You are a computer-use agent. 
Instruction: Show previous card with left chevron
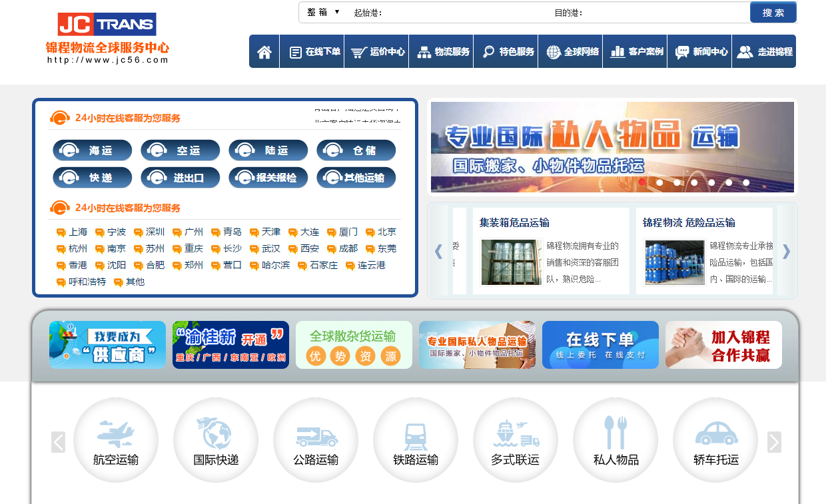[x=438, y=251]
